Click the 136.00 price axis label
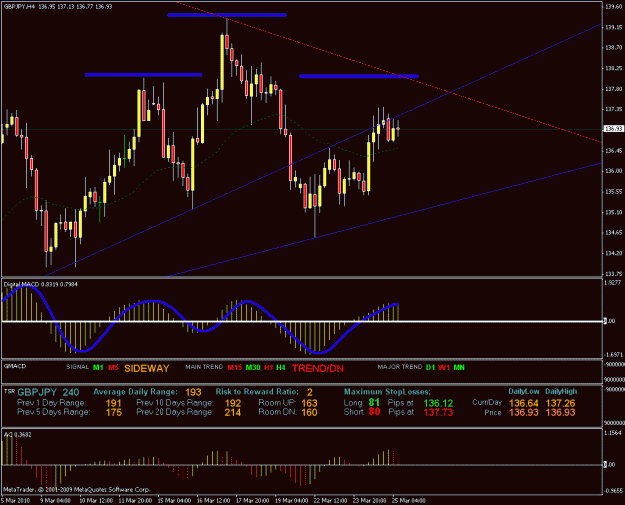This screenshot has width=625, height=505. [x=614, y=171]
